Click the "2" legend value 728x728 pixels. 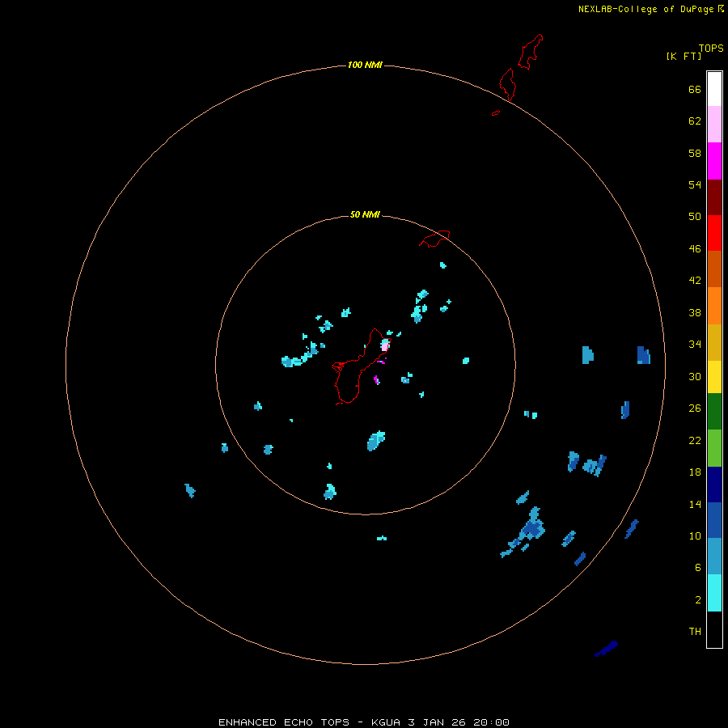pos(698,600)
